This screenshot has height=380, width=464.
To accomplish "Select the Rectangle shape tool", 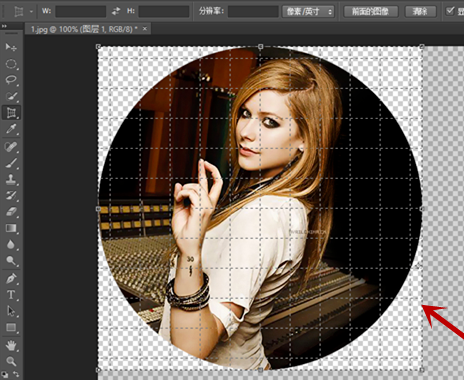I will point(11,328).
